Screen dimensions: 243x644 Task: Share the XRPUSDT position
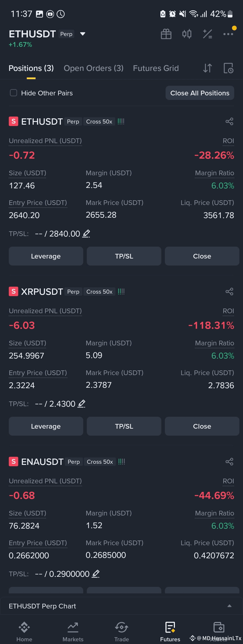(x=229, y=291)
